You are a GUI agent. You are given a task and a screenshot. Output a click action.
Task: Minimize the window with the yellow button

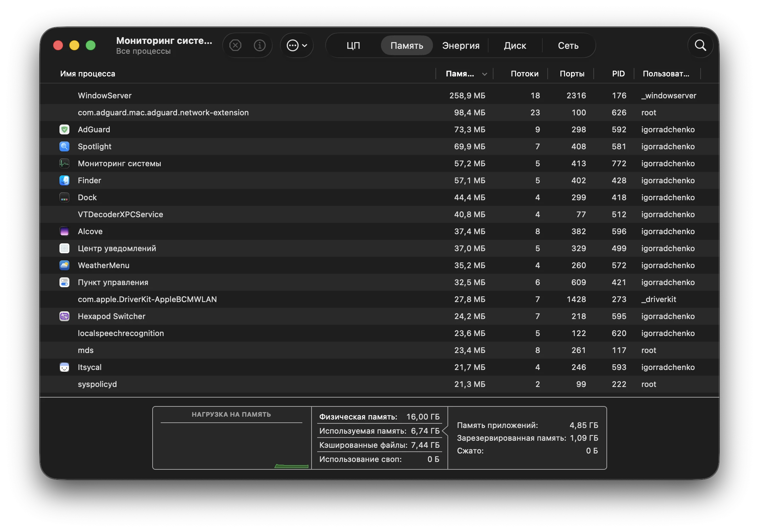(x=74, y=45)
